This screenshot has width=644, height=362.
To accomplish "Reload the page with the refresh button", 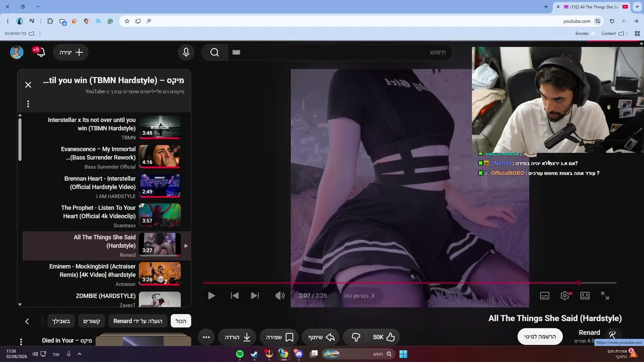I will (612, 21).
